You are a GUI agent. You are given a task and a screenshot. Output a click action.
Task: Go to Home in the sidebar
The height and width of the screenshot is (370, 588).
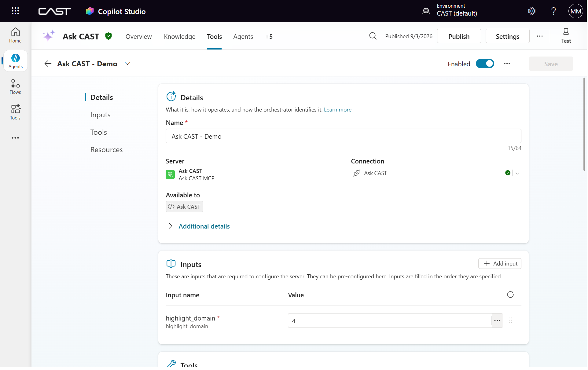(15, 35)
